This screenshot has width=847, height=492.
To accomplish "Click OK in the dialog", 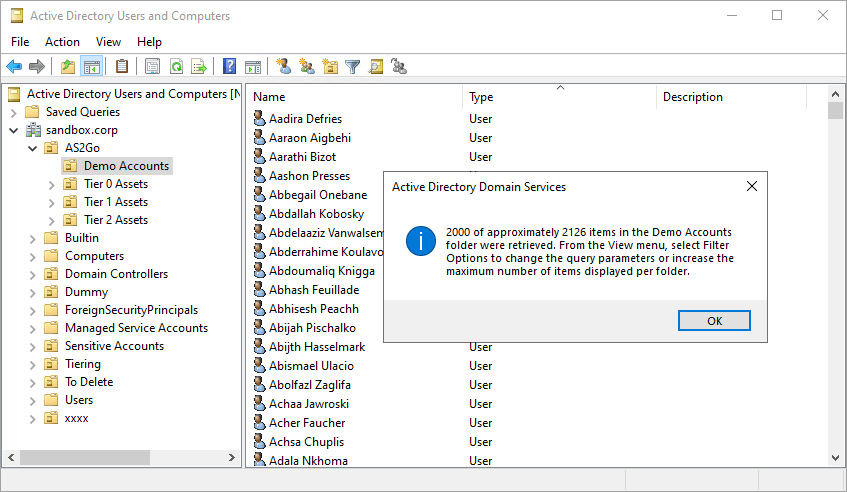I will point(714,321).
